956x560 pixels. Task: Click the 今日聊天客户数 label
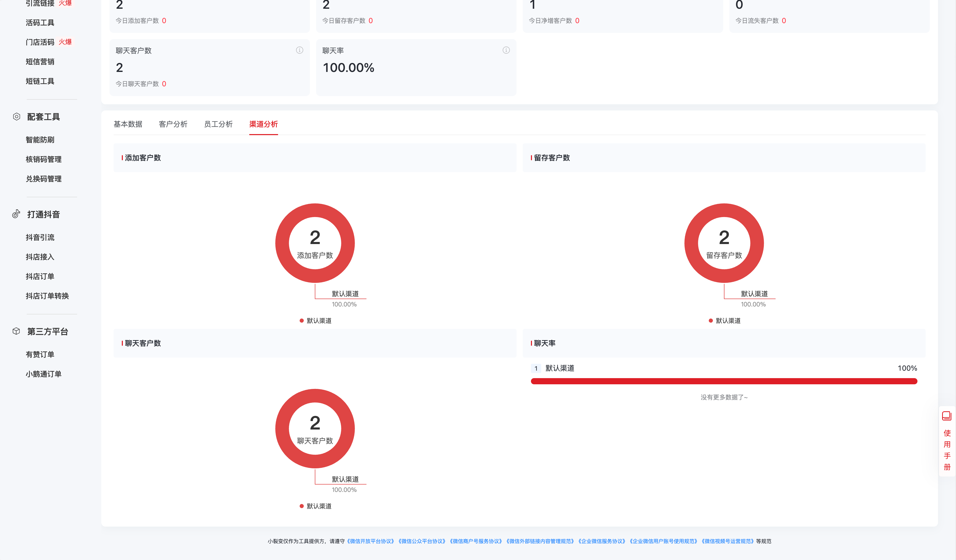pyautogui.click(x=137, y=84)
